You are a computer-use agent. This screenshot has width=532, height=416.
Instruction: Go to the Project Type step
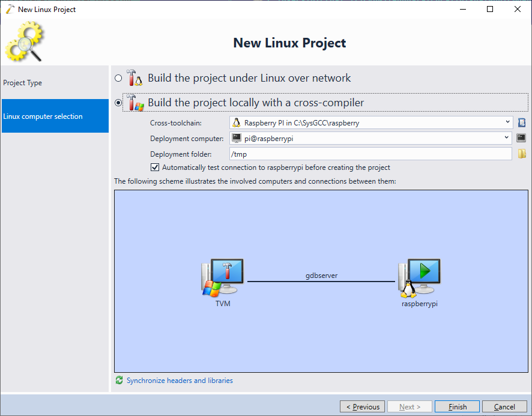(x=55, y=83)
